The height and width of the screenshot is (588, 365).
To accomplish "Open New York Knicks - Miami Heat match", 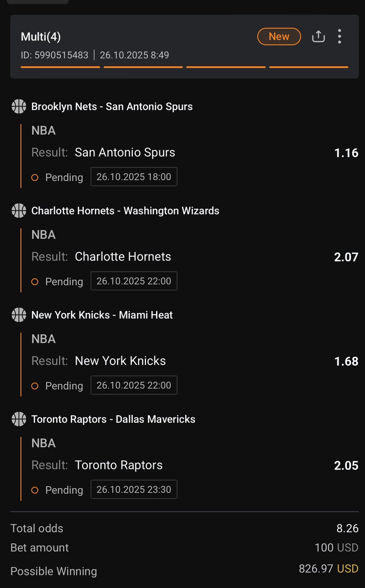I will (102, 315).
